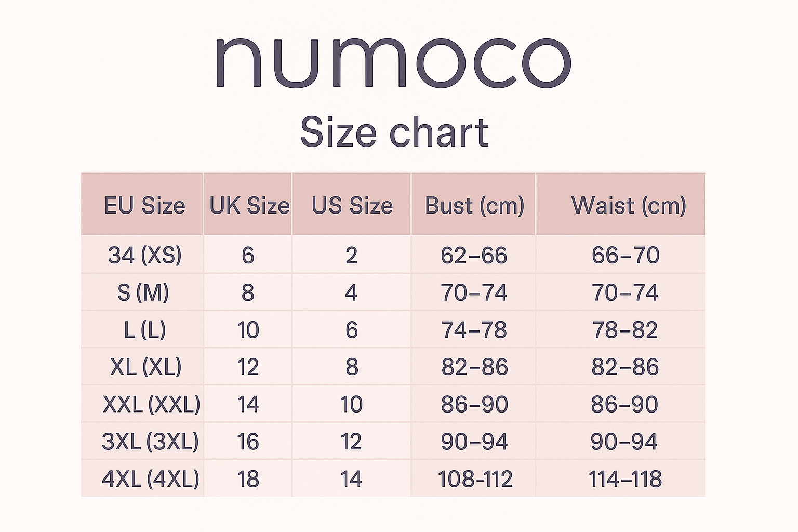This screenshot has width=798, height=532.
Task: Click the Size chart heading
Action: pos(394,132)
